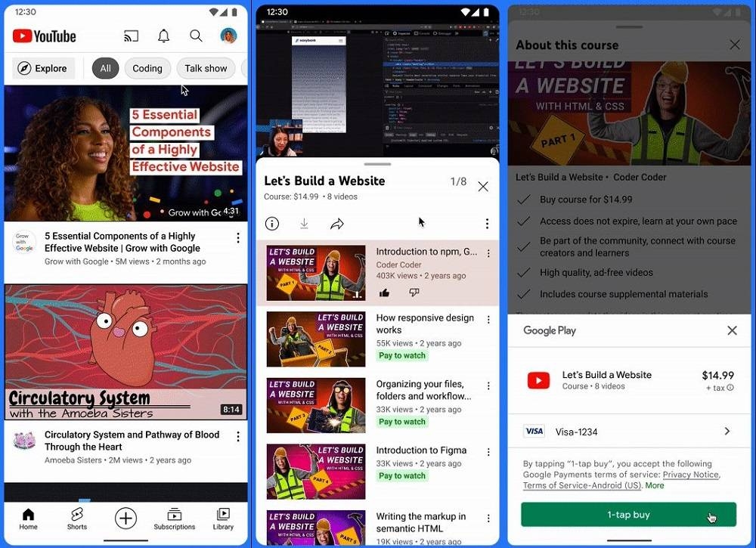
Task: Tap the YouTube search magnifier icon
Action: pyautogui.click(x=196, y=36)
